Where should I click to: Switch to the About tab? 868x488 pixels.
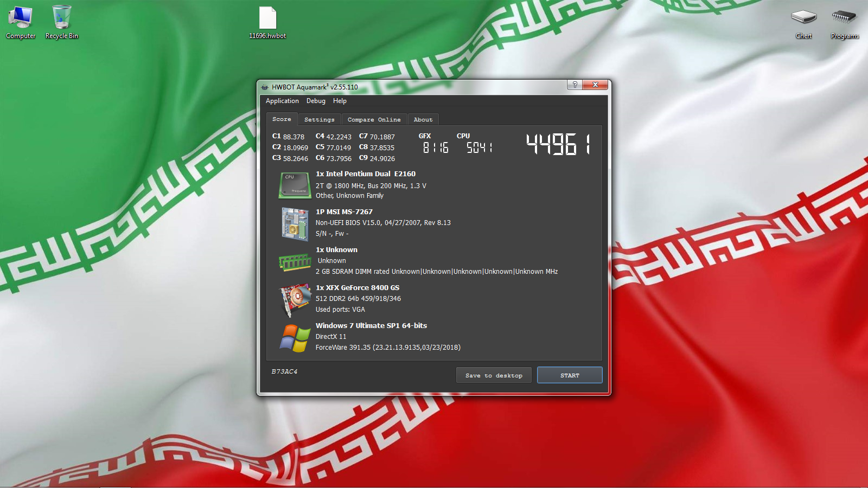click(423, 119)
